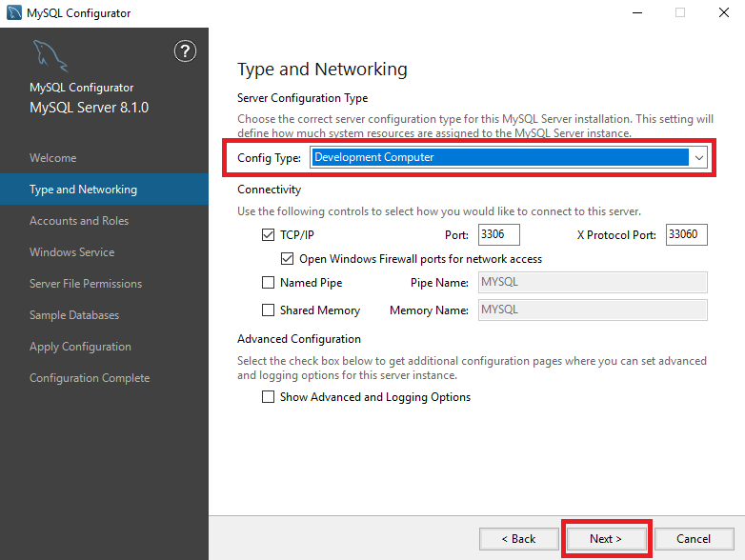This screenshot has width=745, height=560.
Task: Click the Memory Name field
Action: click(x=593, y=310)
